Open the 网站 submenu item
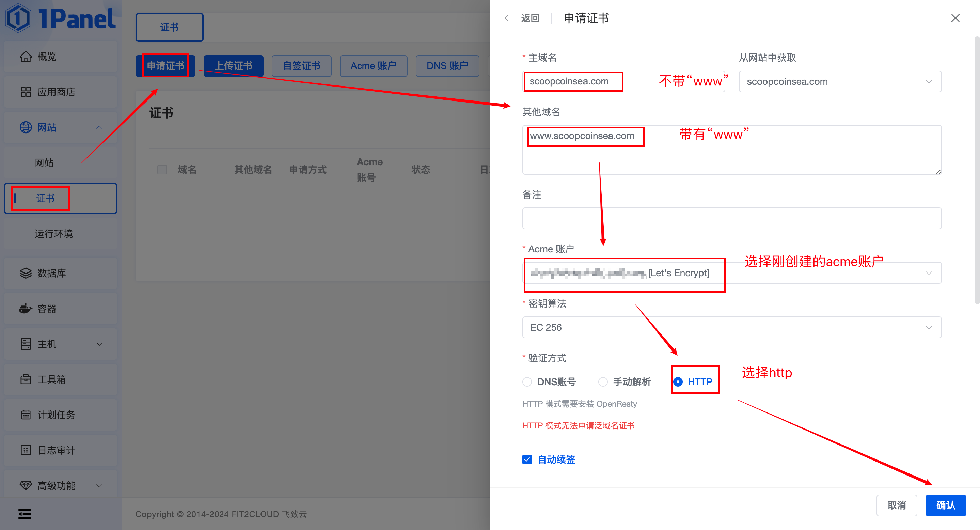Viewport: 980px width, 530px height. (x=61, y=163)
